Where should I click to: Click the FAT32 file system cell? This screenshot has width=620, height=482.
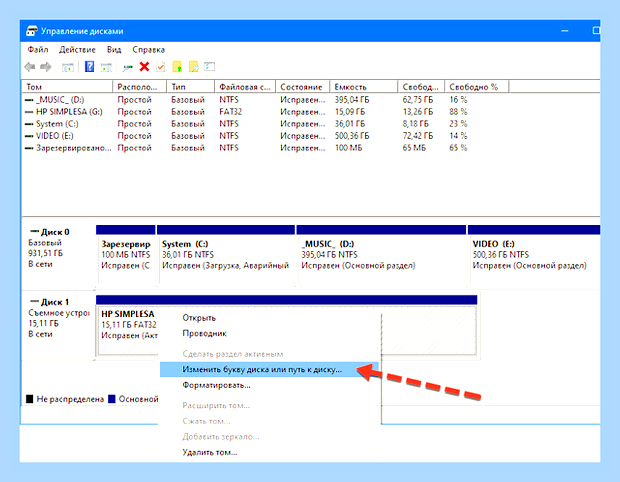point(231,112)
